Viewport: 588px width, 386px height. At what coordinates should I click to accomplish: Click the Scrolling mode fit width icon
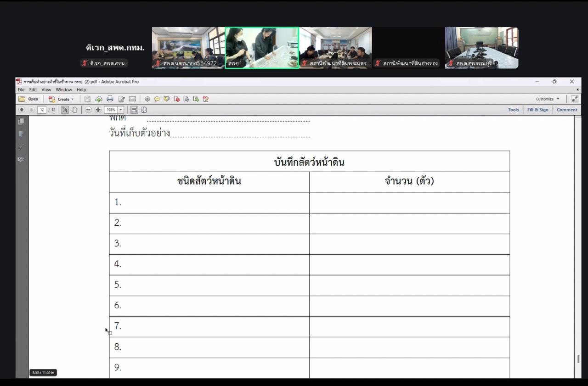[x=134, y=110]
